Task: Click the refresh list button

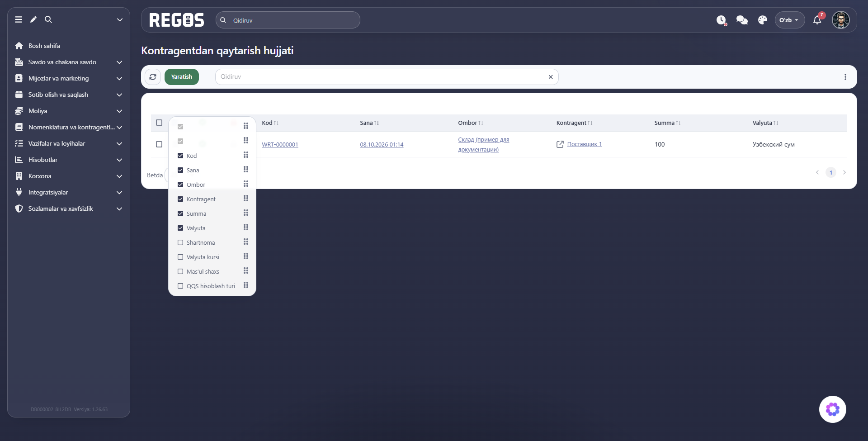Action: click(x=153, y=77)
